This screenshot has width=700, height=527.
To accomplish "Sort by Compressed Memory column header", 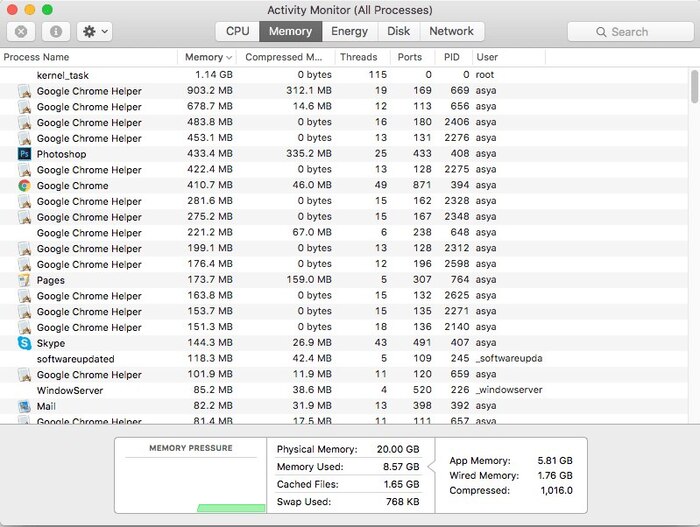I will (284, 57).
